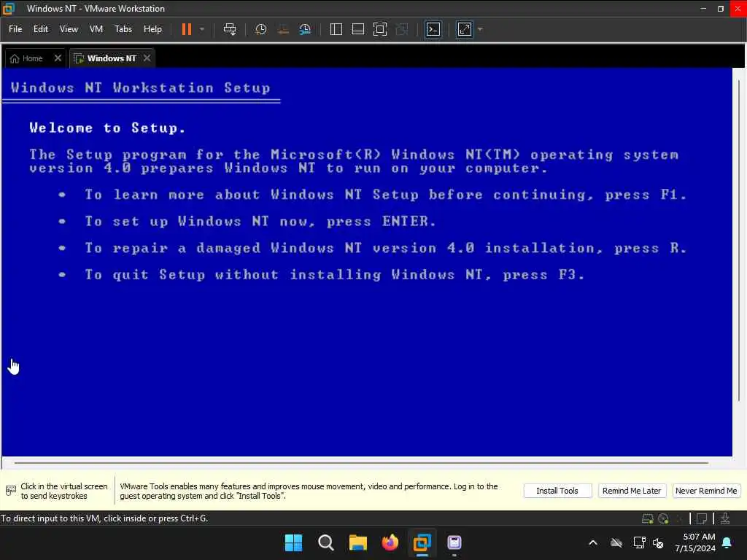Show hidden system tray icons chevron
Viewport: 747px width, 560px height.
coord(593,542)
